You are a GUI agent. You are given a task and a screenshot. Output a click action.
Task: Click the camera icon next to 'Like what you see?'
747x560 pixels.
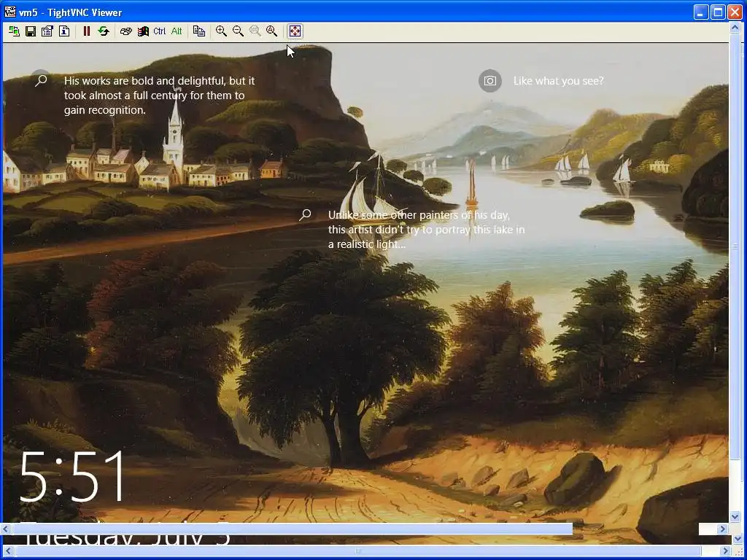tap(489, 81)
